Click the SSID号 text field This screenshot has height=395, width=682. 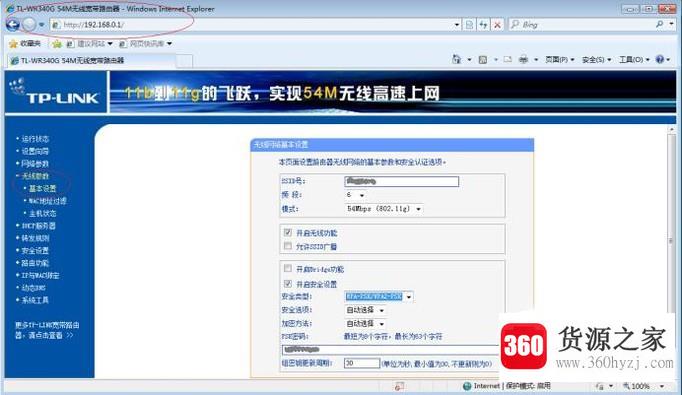tap(401, 181)
